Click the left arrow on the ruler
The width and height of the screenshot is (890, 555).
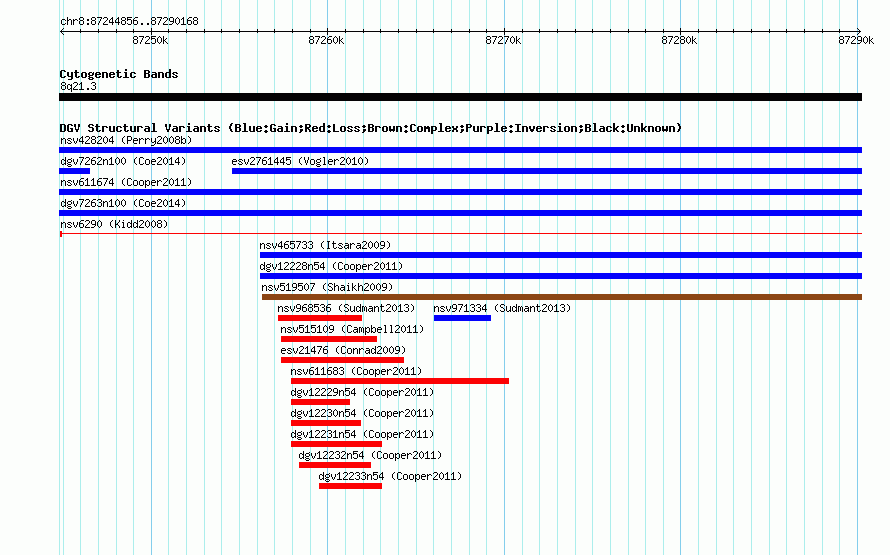point(62,31)
